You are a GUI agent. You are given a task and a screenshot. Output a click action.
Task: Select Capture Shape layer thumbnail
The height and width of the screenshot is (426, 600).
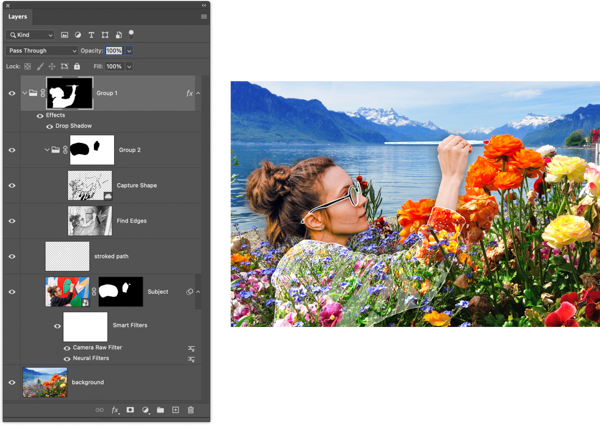[90, 185]
